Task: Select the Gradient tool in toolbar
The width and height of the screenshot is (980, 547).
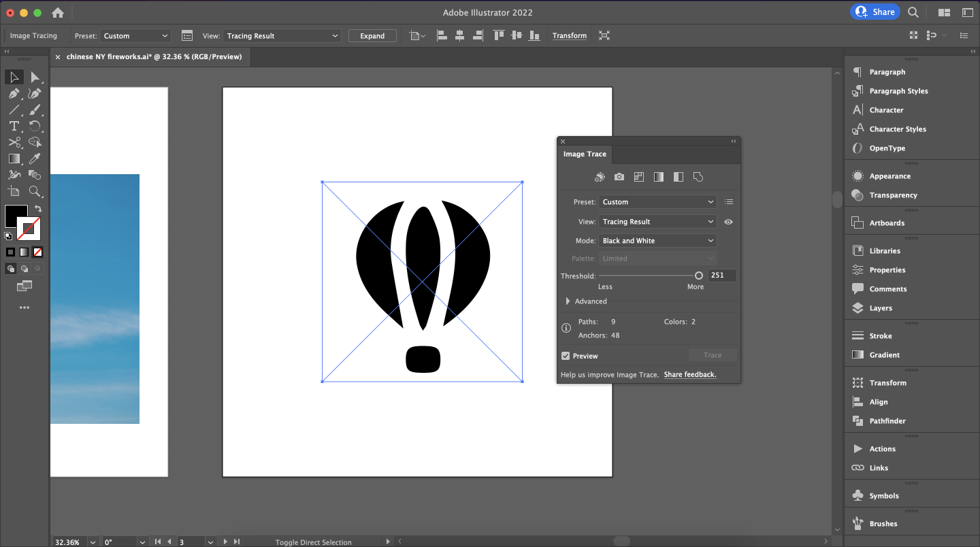Action: coord(14,159)
